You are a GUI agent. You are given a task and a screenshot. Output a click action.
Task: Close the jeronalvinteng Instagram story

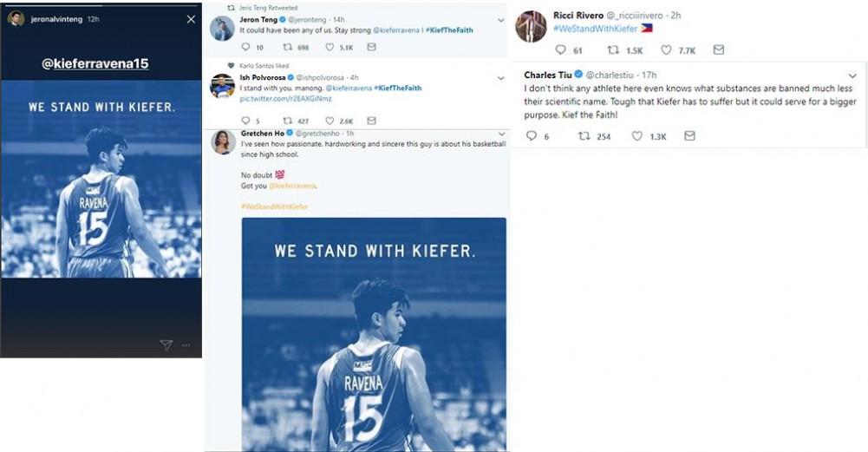[191, 19]
